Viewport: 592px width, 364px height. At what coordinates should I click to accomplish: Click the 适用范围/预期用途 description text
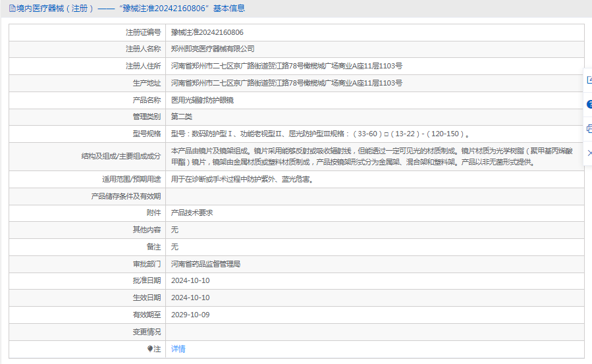click(x=241, y=179)
